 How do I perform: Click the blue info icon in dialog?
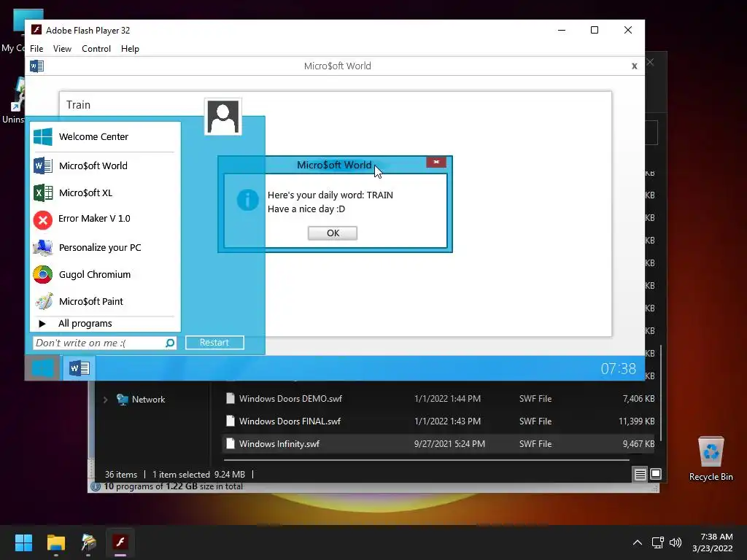click(x=248, y=200)
